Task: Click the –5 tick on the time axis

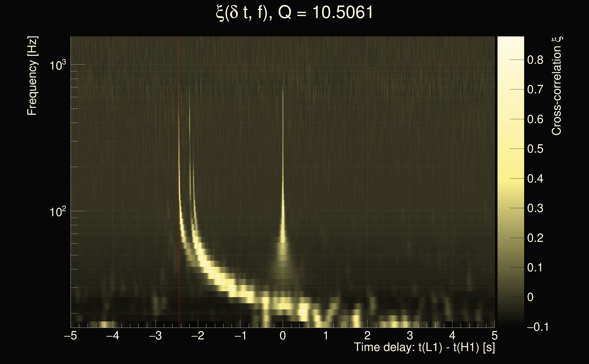Action: (71, 336)
